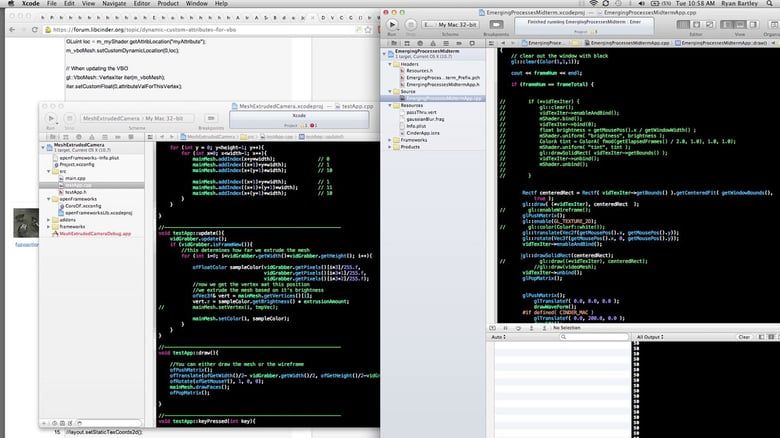Open breakpoint navigator in EmergingProcessesMidterm window

459,43
